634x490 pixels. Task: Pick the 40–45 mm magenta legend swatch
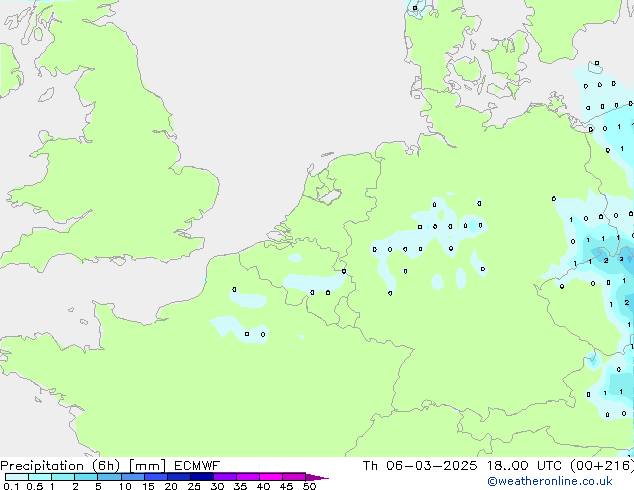click(x=271, y=477)
